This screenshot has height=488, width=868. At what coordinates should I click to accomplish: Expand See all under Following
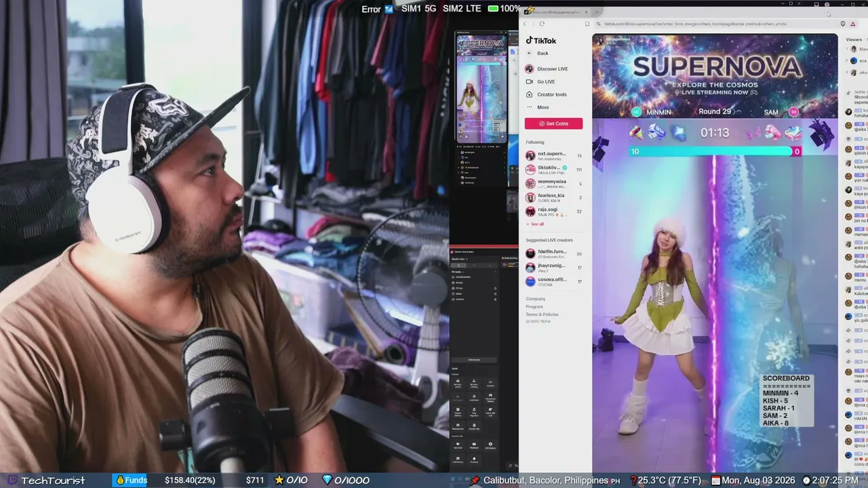[535, 224]
